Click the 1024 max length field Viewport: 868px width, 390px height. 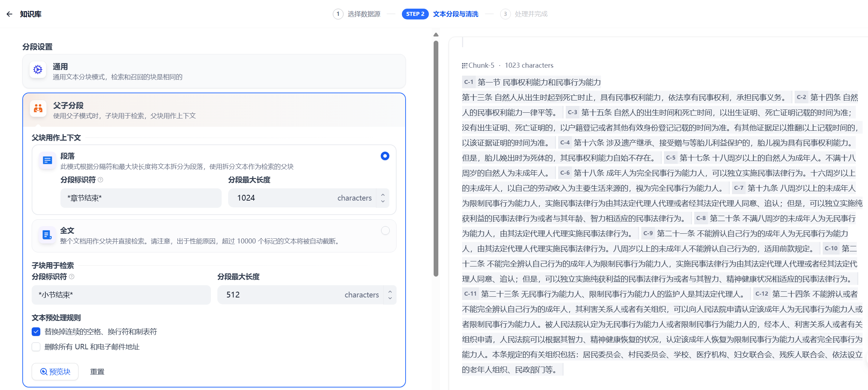302,198
